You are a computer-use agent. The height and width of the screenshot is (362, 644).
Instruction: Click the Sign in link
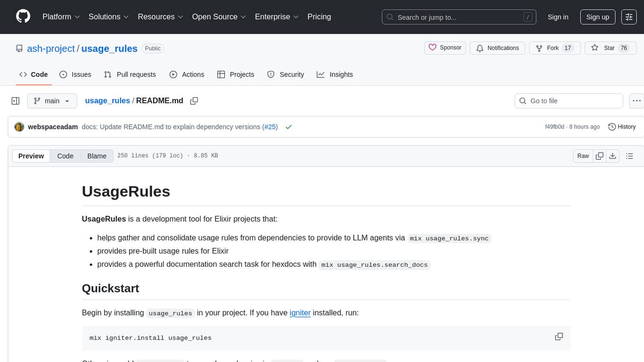558,17
